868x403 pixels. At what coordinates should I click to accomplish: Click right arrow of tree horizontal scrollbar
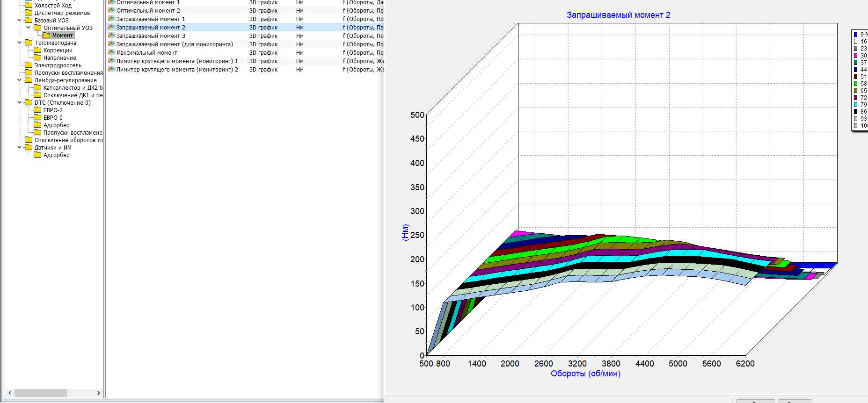click(x=98, y=393)
